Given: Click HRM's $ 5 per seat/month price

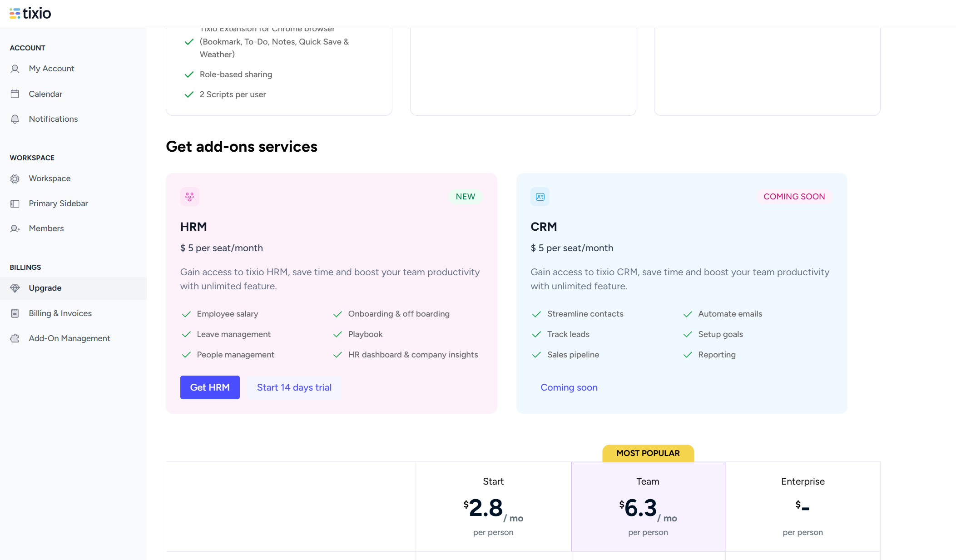Looking at the screenshot, I should pyautogui.click(x=222, y=248).
